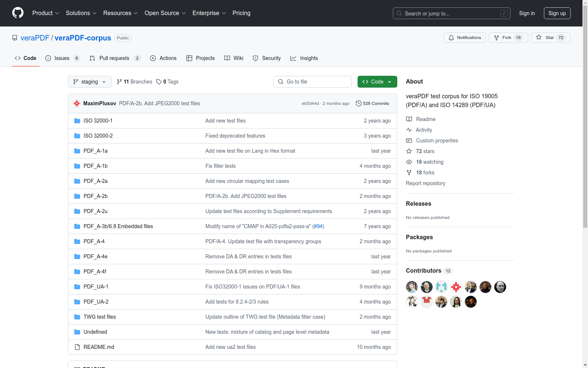
Task: View the 528 Commits history
Action: point(372,103)
